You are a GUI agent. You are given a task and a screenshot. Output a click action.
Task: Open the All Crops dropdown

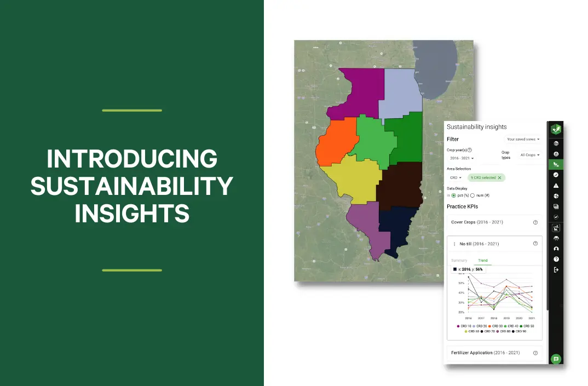click(530, 155)
